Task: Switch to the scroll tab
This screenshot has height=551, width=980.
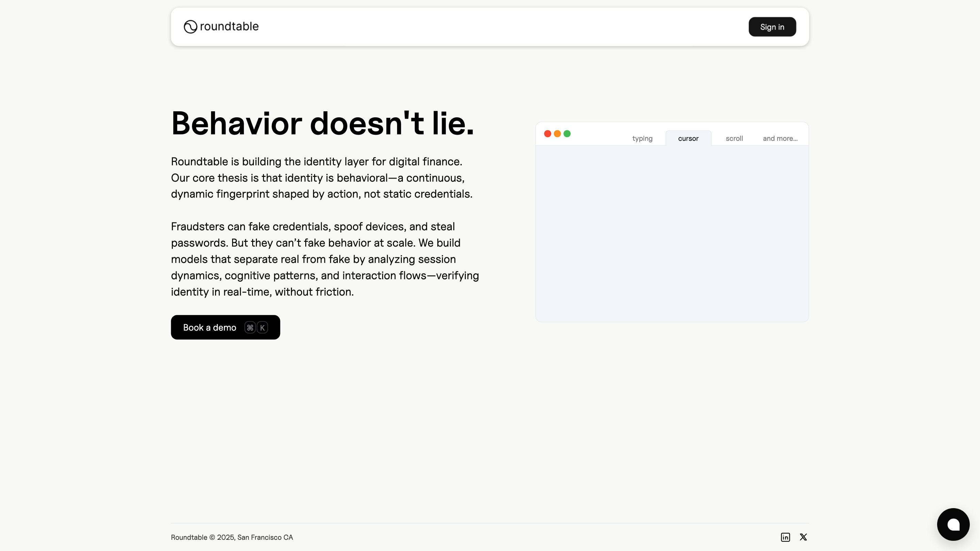Action: pyautogui.click(x=734, y=138)
